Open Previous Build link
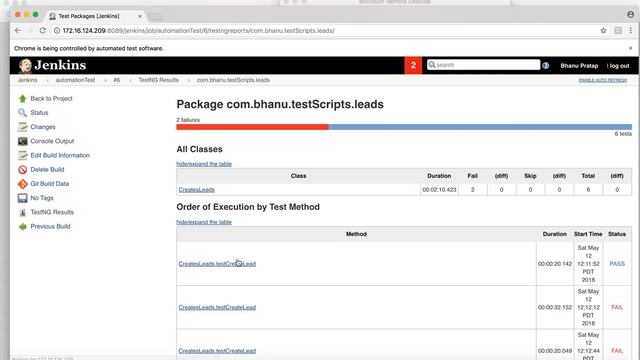 pos(50,227)
